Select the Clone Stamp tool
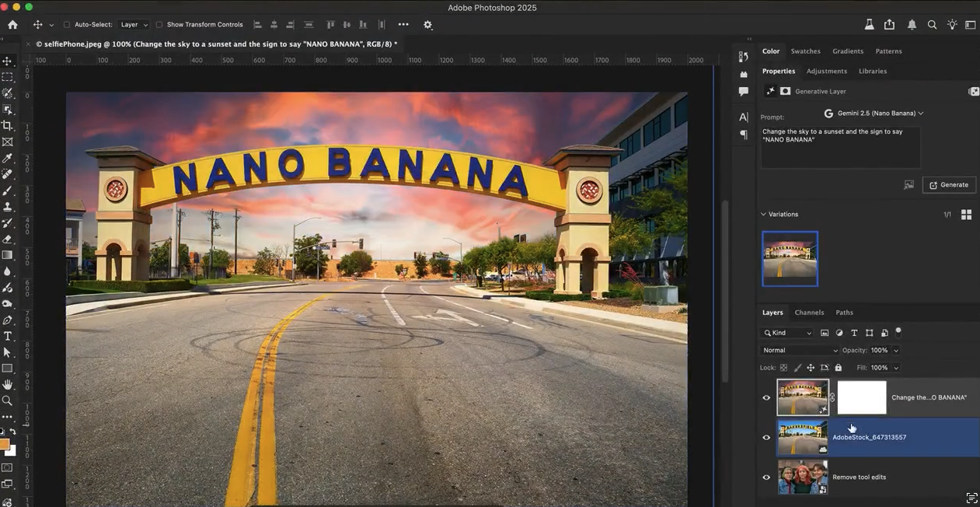Screen dimensions: 980x507 pyautogui.click(x=8, y=208)
